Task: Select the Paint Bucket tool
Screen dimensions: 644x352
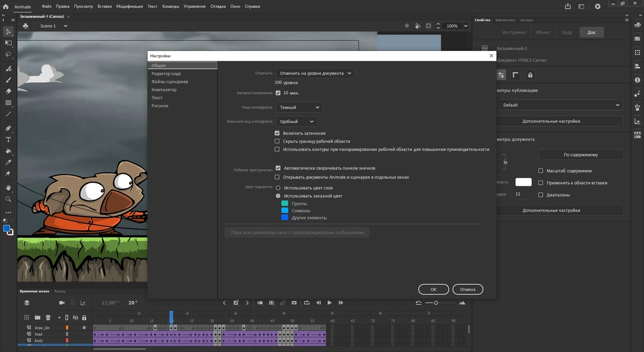Action: 8,151
